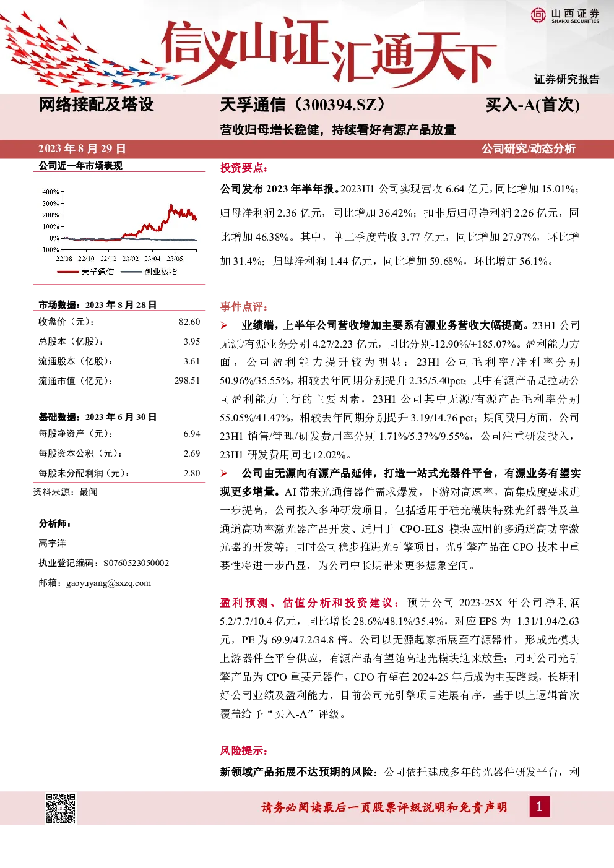This screenshot has width=614, height=868.
Task: Click the 信义山证汇通天下 banner calligraphy
Action: tap(328, 54)
